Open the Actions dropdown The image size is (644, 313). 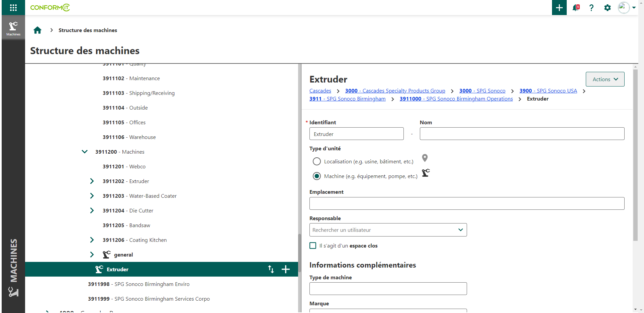point(605,79)
